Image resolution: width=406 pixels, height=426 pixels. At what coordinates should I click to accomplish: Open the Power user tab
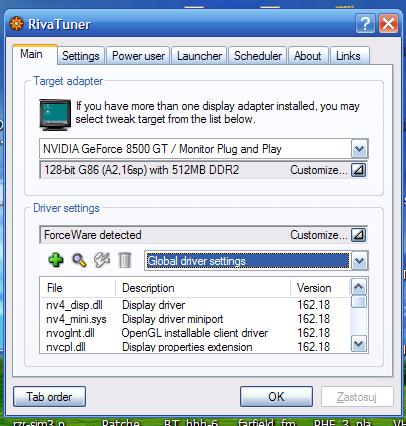(138, 56)
